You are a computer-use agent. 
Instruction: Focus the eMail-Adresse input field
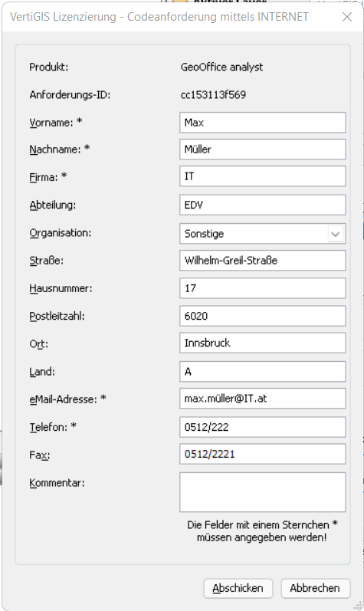coord(262,398)
